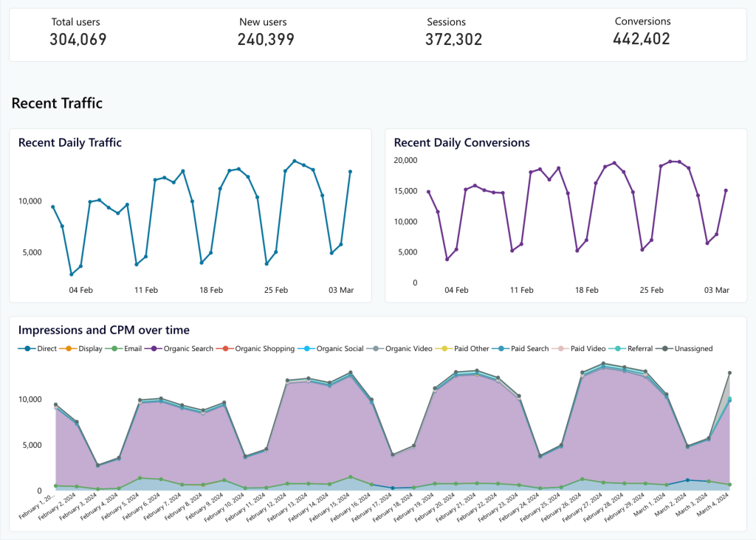
Task: Select the Total users metric card
Action: click(x=78, y=33)
